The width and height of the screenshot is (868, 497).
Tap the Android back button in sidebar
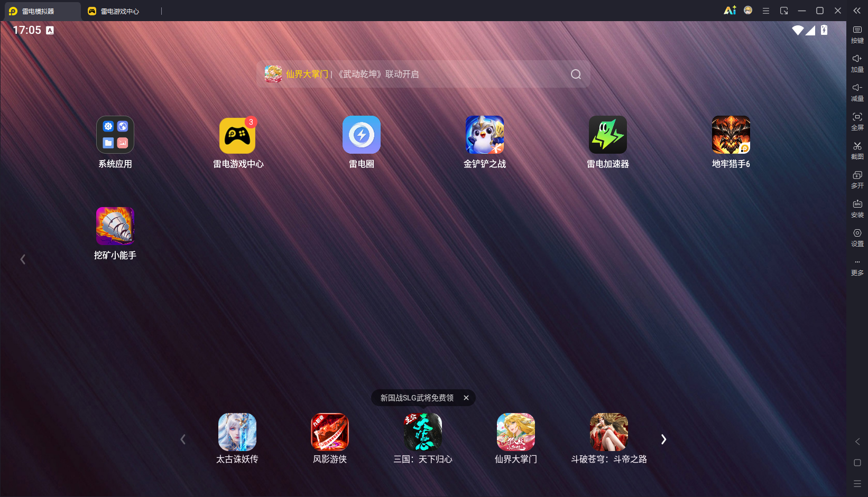coord(857,442)
